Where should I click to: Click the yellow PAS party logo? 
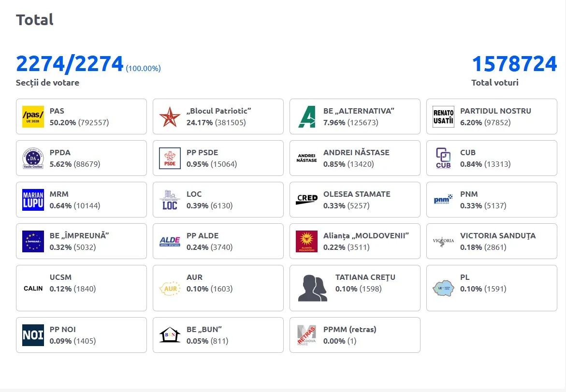click(x=33, y=116)
